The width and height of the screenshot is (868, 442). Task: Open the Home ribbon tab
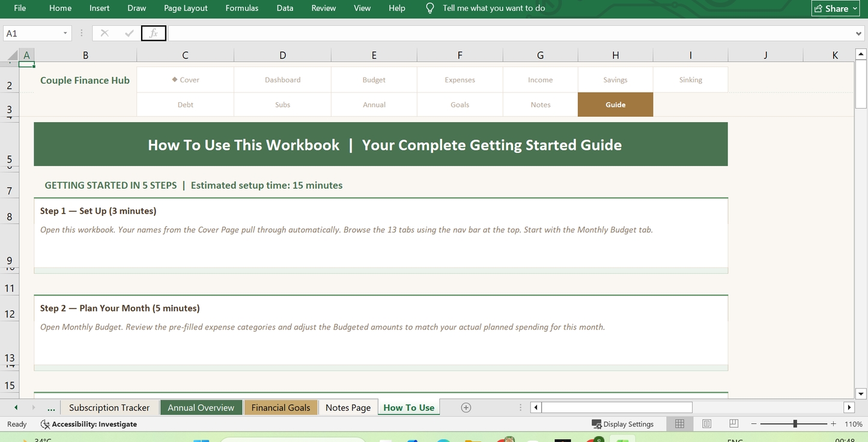(x=60, y=8)
